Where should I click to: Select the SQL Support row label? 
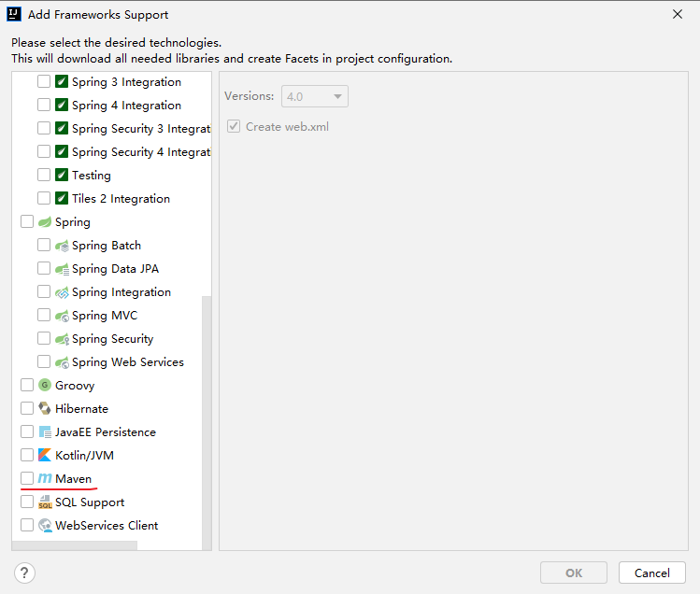(x=90, y=502)
